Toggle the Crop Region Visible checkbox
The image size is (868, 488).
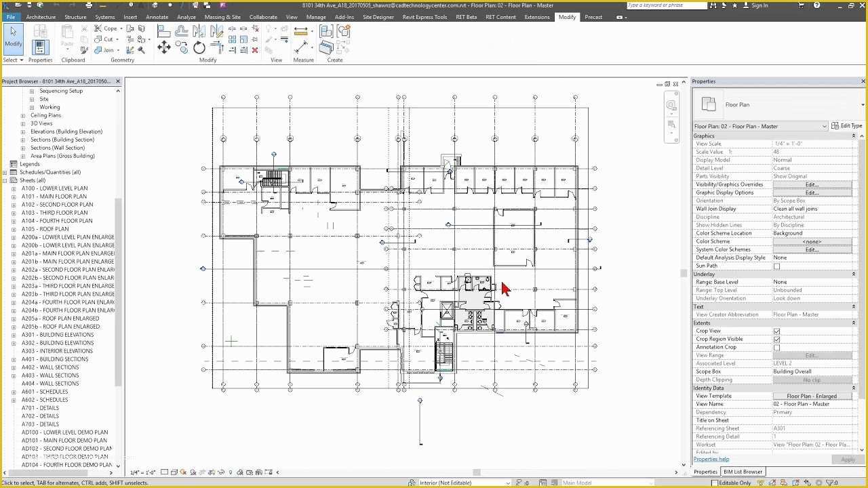pyautogui.click(x=777, y=339)
